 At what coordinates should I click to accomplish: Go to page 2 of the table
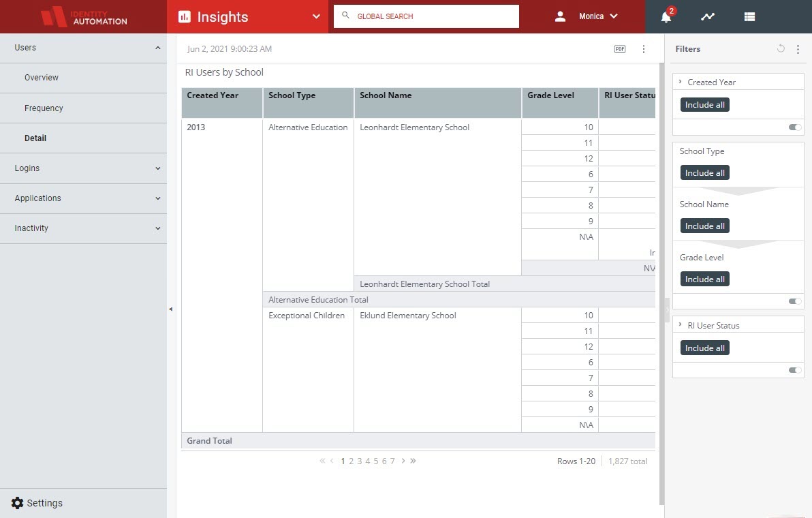351,461
